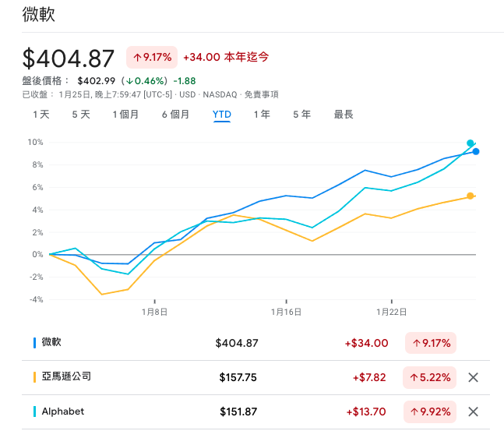
Task: Open the 亞馬遜公司 stock row
Action: (256, 377)
